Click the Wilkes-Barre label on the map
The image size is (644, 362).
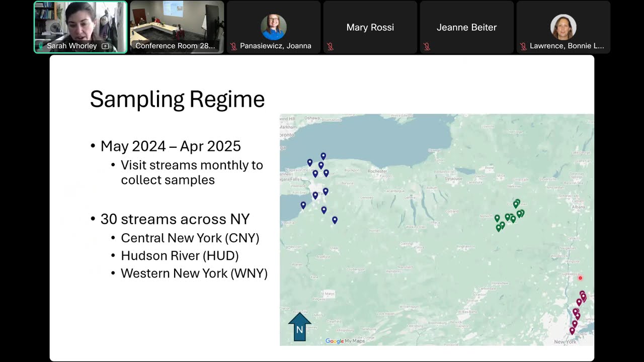[x=467, y=312]
